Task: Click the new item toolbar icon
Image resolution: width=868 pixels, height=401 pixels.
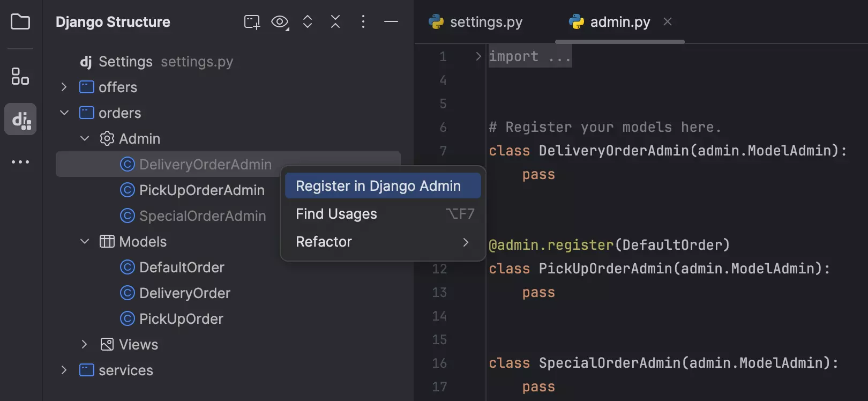Action: click(x=252, y=22)
